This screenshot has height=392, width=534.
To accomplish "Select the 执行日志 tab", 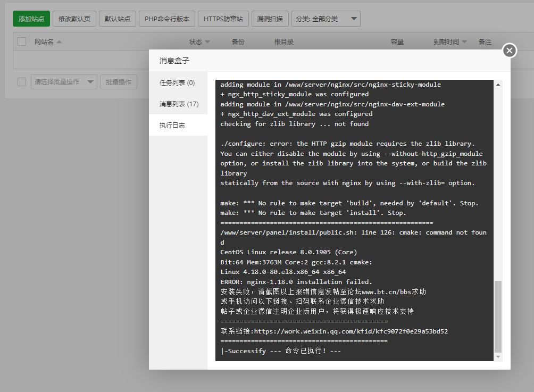I will 178,126.
